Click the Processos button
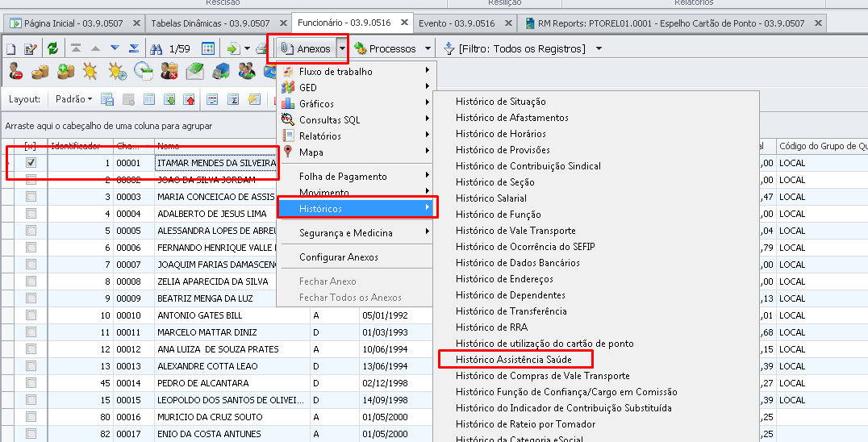Screen dimensions: 868x442 pyautogui.click(x=386, y=48)
